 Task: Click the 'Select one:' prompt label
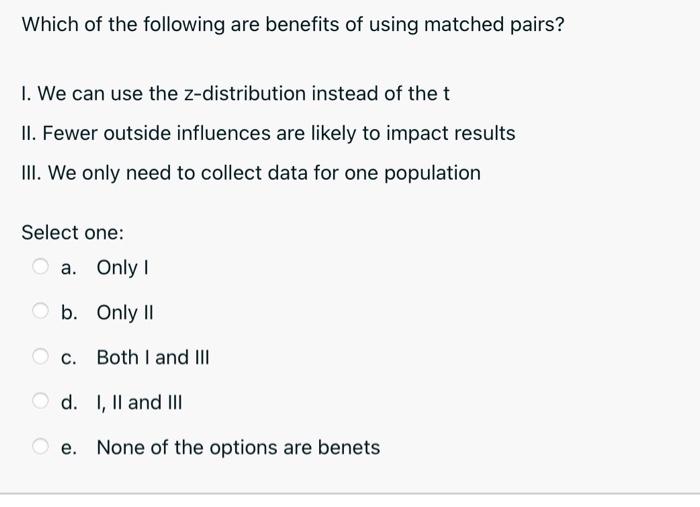pos(72,233)
